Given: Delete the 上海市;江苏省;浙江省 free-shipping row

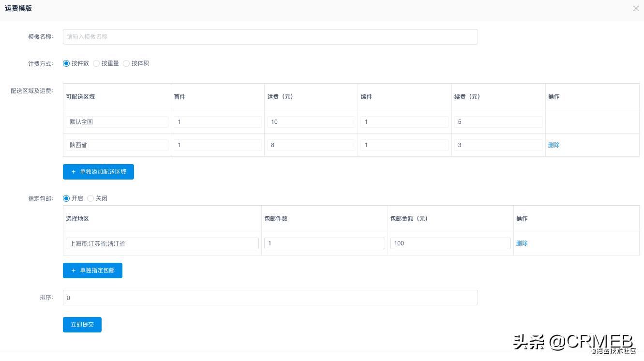Looking at the screenshot, I should click(x=522, y=243).
